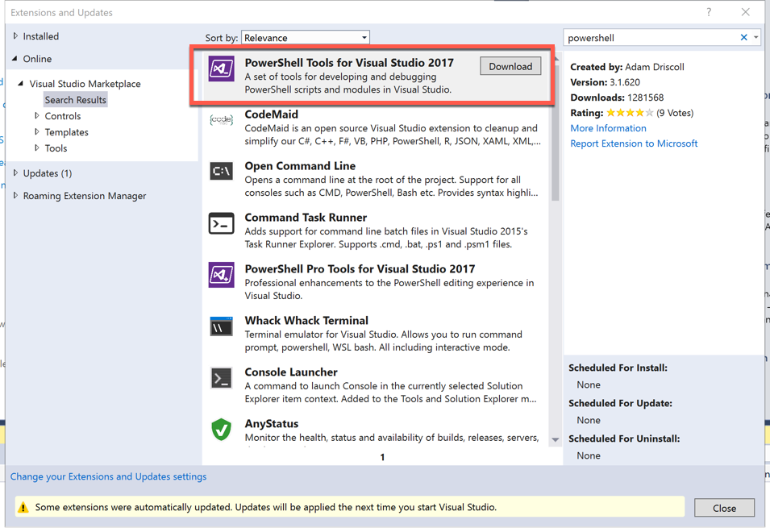Select the Visual Studio Marketplace label
The width and height of the screenshot is (770, 532).
[85, 84]
